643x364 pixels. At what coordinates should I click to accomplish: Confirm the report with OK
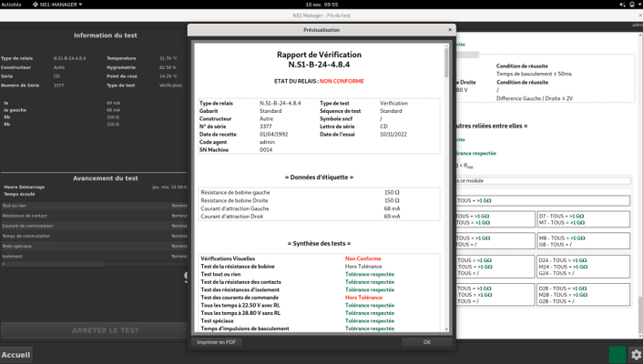tap(426, 342)
